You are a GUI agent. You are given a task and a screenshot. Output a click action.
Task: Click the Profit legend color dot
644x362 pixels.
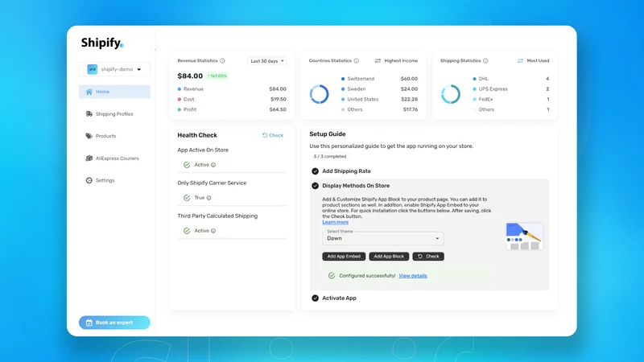point(180,109)
